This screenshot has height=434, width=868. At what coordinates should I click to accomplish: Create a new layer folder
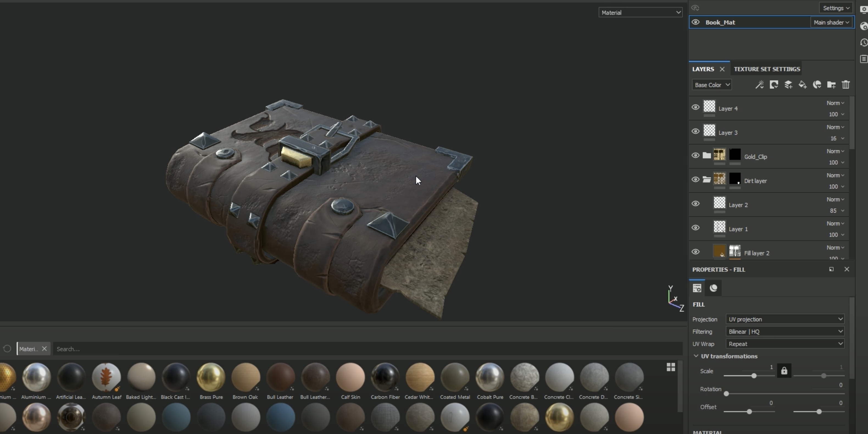[x=831, y=85]
